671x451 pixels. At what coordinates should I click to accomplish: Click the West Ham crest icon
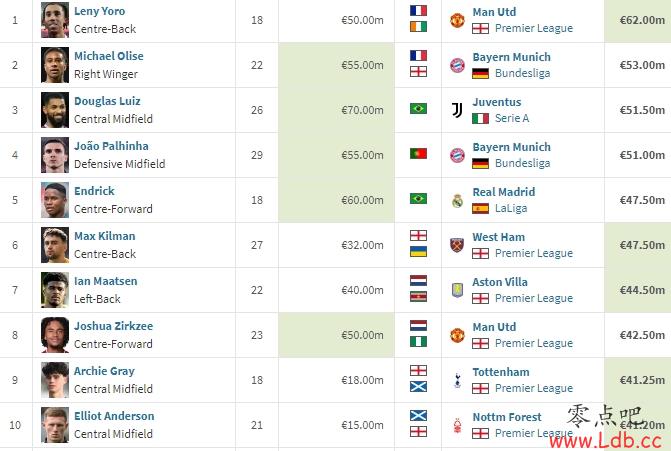[457, 245]
